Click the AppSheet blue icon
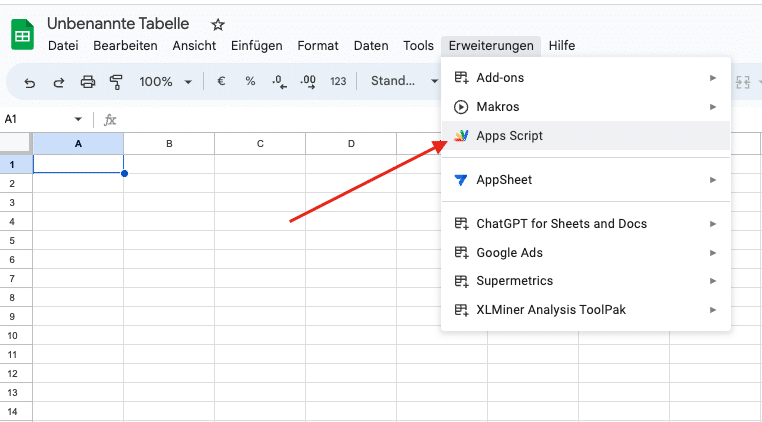This screenshot has height=422, width=762. pyautogui.click(x=461, y=180)
